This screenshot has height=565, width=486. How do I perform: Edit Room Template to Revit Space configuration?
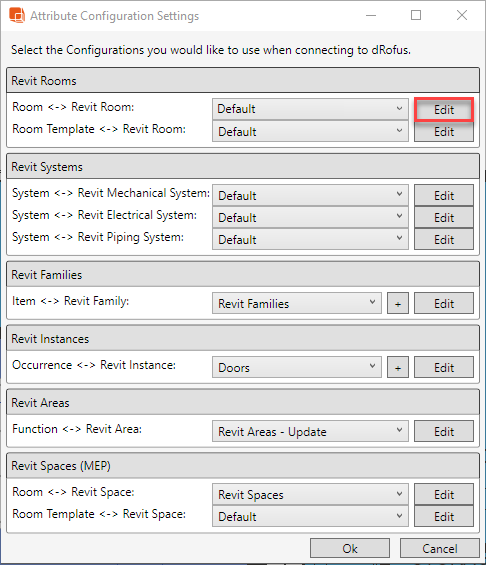[x=444, y=516]
